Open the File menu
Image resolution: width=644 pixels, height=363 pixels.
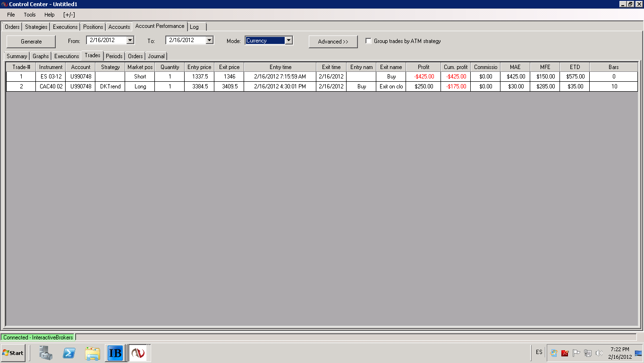pyautogui.click(x=11, y=15)
